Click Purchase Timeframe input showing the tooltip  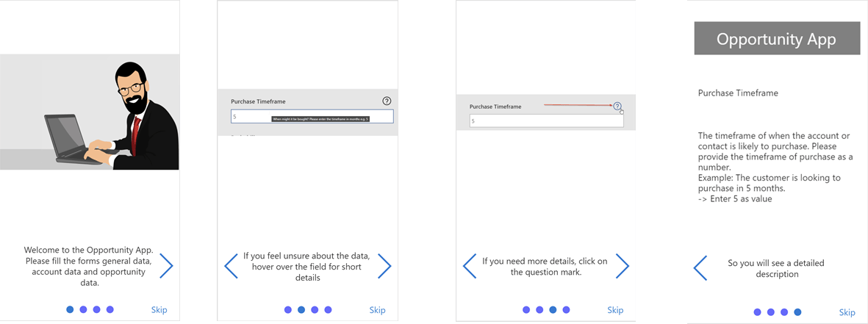(x=312, y=116)
